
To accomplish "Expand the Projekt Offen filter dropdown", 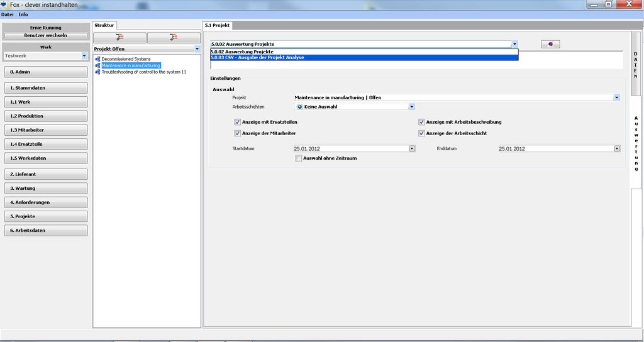I will (x=197, y=48).
